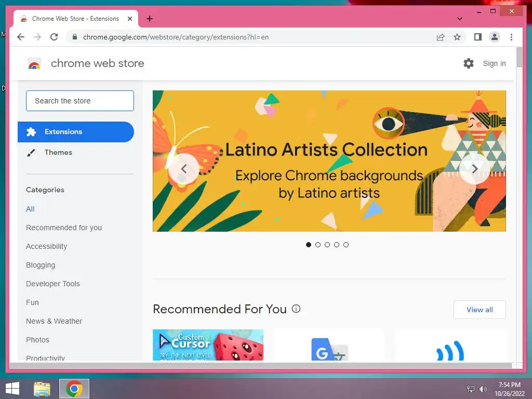Click the address bar URL
532x399 pixels.
pyautogui.click(x=176, y=37)
